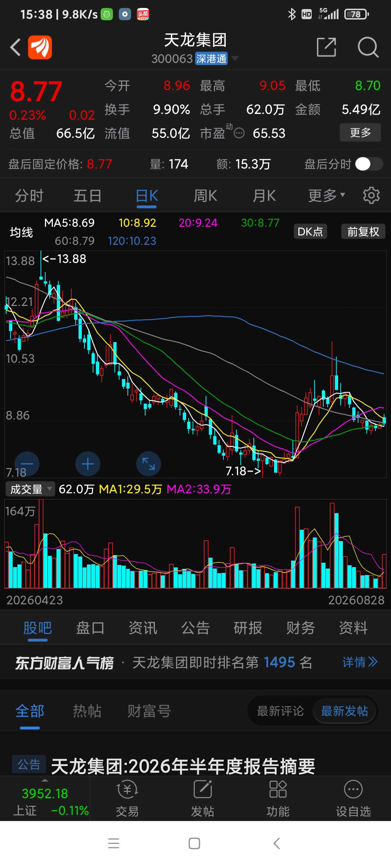This screenshot has width=391, height=868.
Task: Open the 市盈 info bubble icon
Action: coord(239,133)
